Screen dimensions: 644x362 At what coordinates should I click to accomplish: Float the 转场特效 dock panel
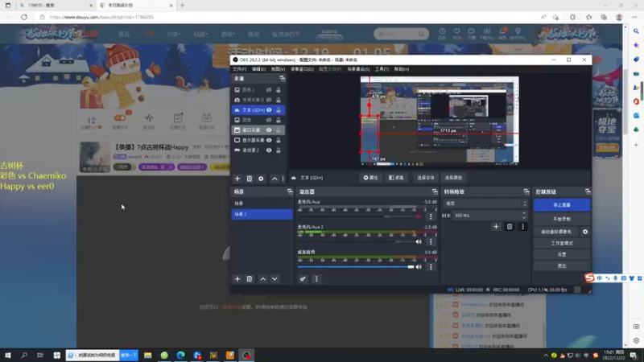(526, 191)
